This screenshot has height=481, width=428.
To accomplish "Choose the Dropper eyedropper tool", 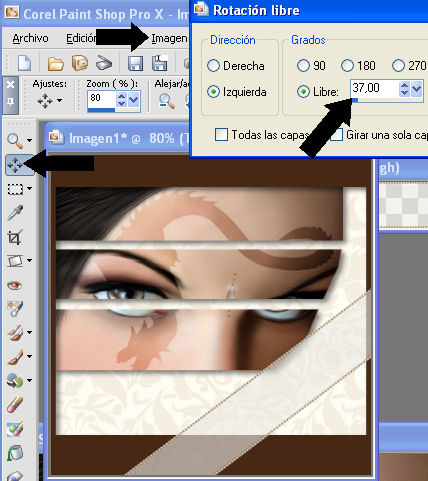I will point(15,213).
